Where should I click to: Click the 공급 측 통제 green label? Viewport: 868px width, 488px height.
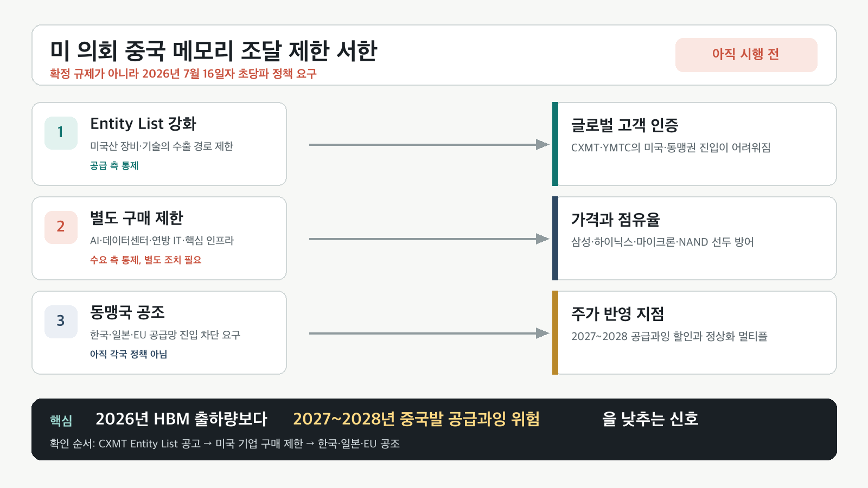(114, 166)
